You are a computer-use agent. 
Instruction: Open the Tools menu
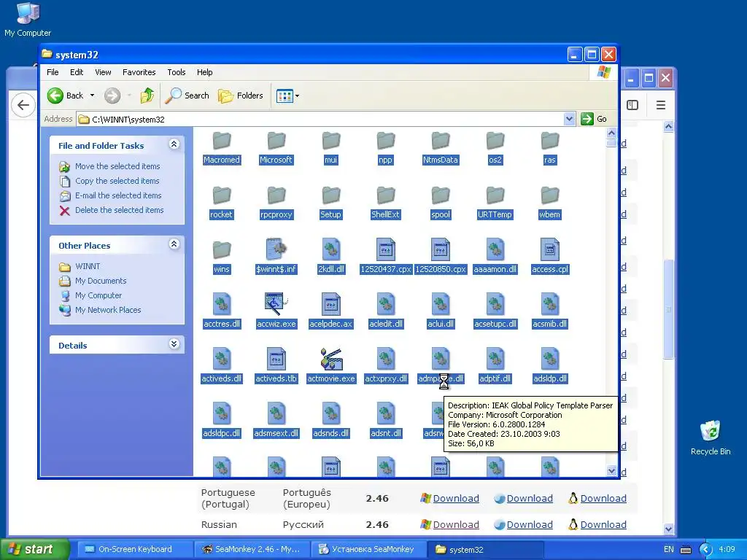pos(177,72)
